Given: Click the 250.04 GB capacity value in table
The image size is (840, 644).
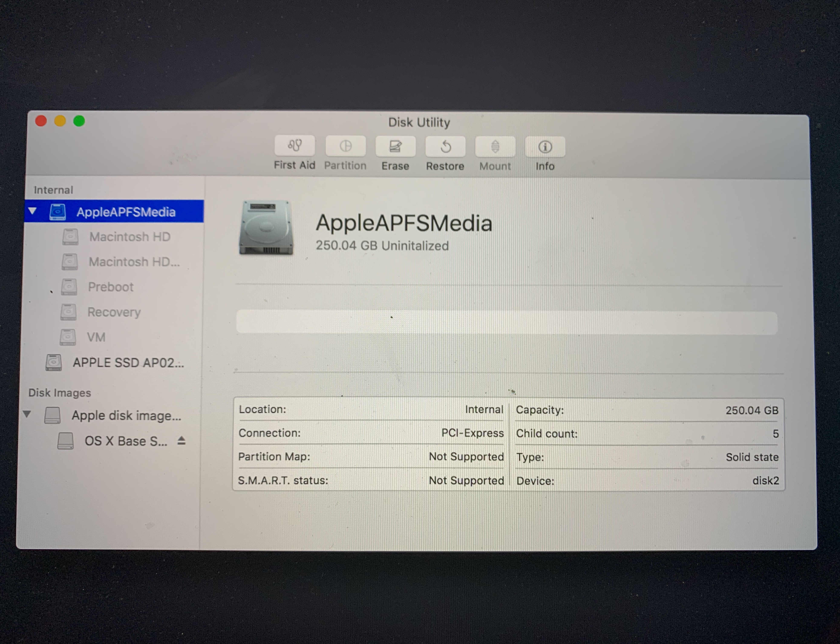Looking at the screenshot, I should pyautogui.click(x=752, y=411).
